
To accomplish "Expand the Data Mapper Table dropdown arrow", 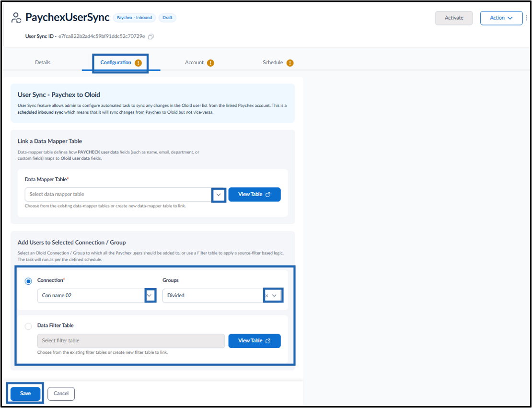I will tap(219, 195).
